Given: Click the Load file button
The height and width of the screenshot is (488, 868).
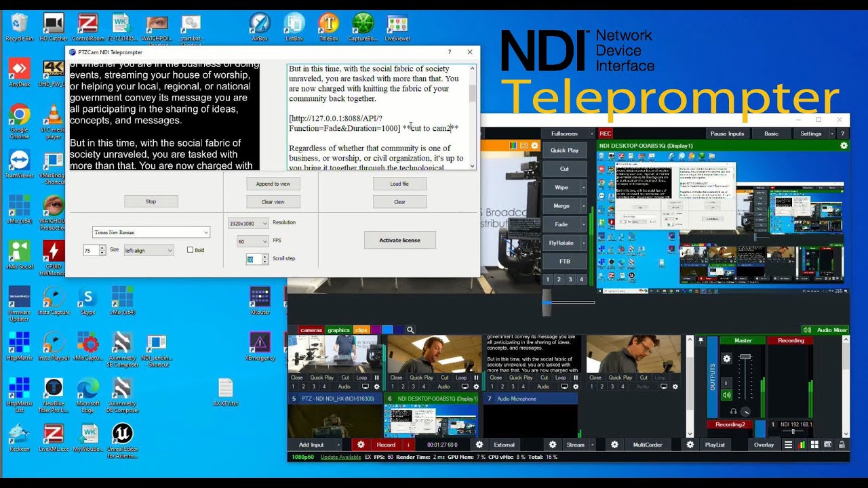Looking at the screenshot, I should [x=399, y=184].
